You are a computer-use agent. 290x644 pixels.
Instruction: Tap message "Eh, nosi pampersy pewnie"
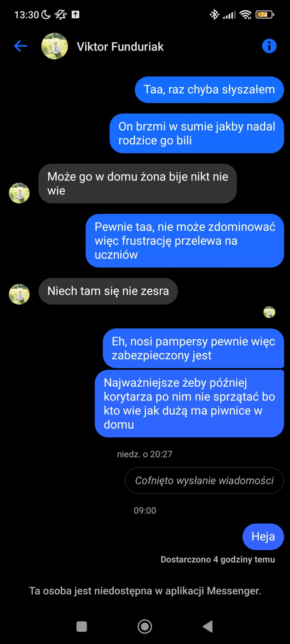(193, 348)
